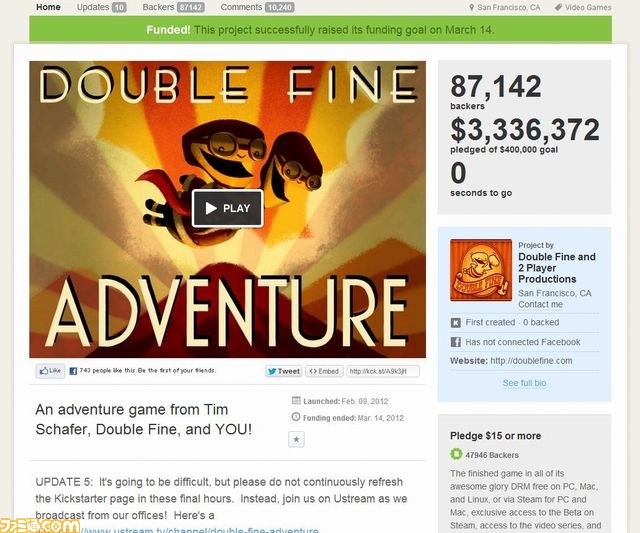
Task: Open the Updates tab
Action: (x=102, y=7)
